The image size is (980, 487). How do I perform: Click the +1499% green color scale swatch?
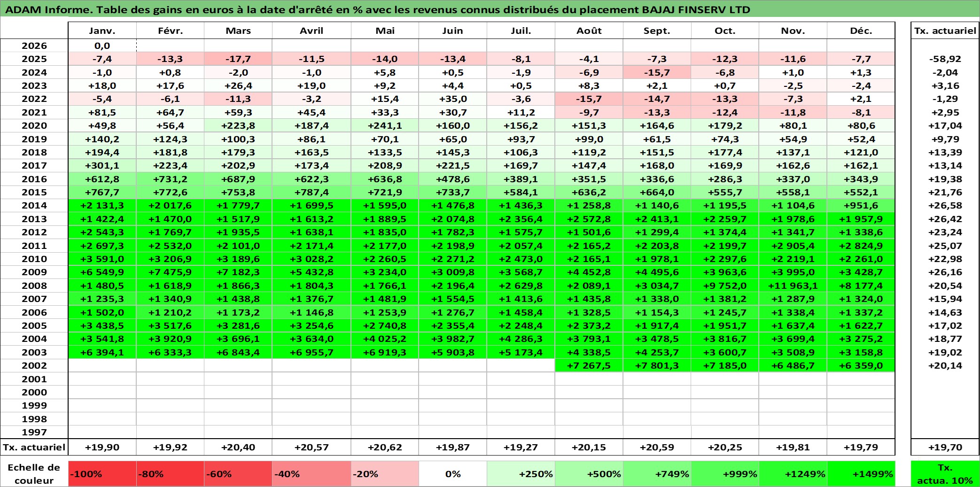pos(861,474)
